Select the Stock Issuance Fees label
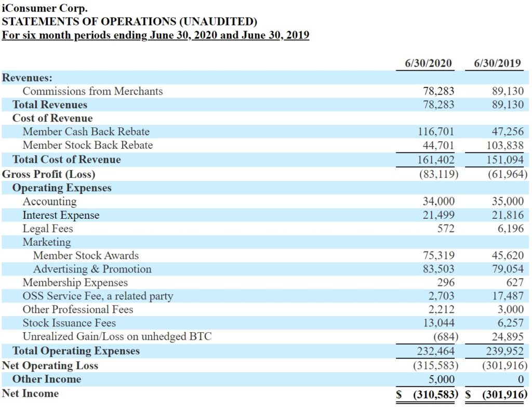The width and height of the screenshot is (532, 407). point(69,323)
